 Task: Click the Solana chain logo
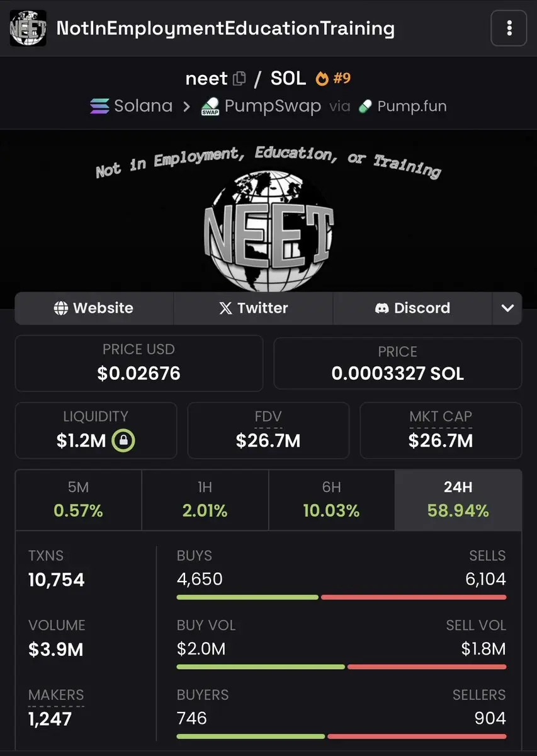click(x=99, y=106)
